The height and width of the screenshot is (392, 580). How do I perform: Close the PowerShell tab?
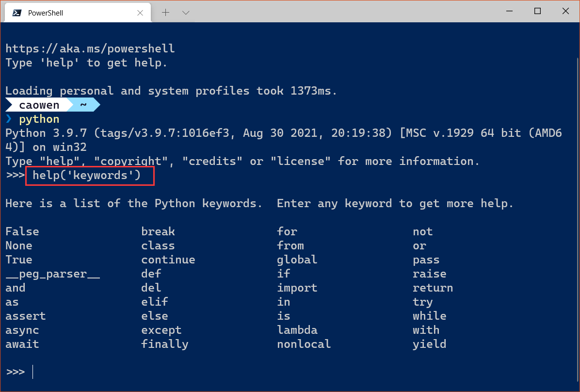click(x=141, y=13)
